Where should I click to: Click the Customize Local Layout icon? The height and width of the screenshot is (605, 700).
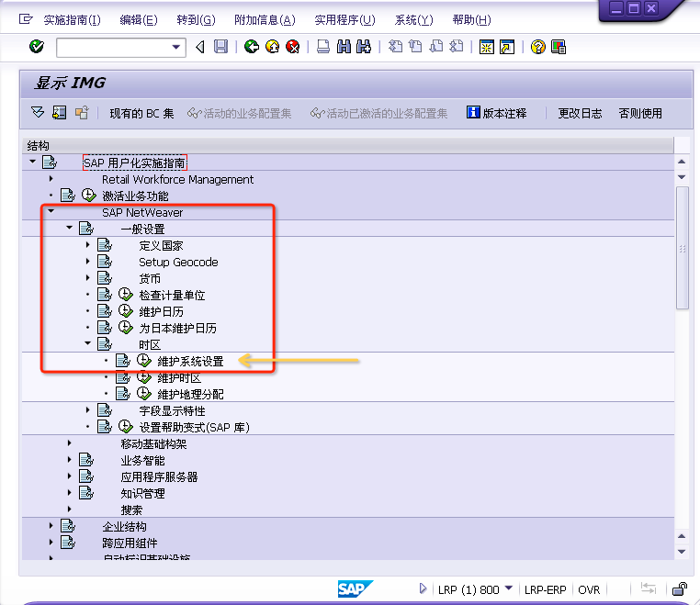(559, 47)
